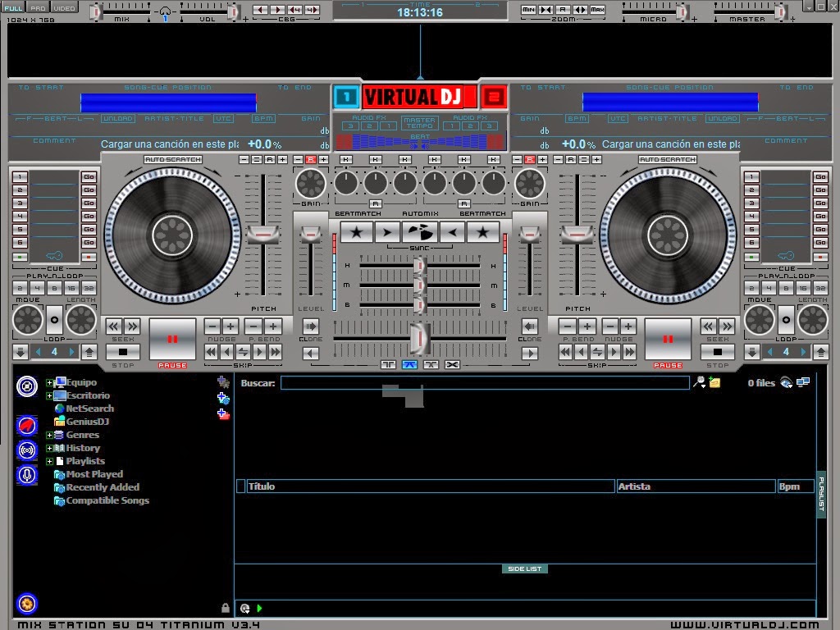Click the SIDE LIST button
The width and height of the screenshot is (840, 630).
[524, 568]
